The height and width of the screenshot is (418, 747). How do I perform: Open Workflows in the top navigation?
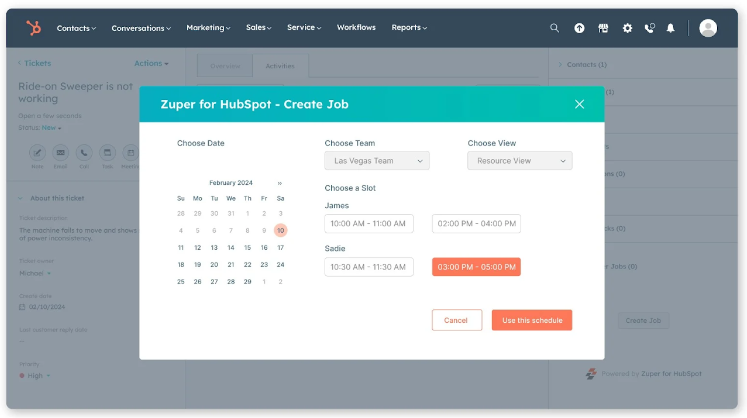[x=357, y=28]
